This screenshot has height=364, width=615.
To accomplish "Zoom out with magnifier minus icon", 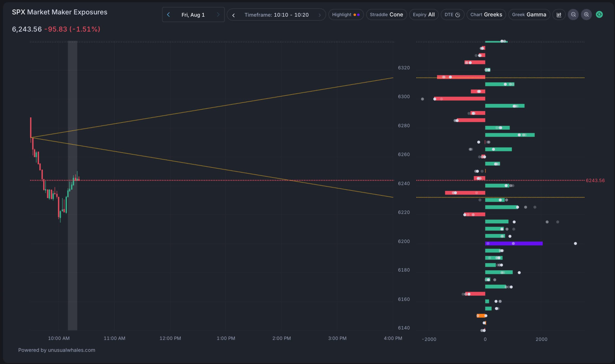I will tap(573, 15).
